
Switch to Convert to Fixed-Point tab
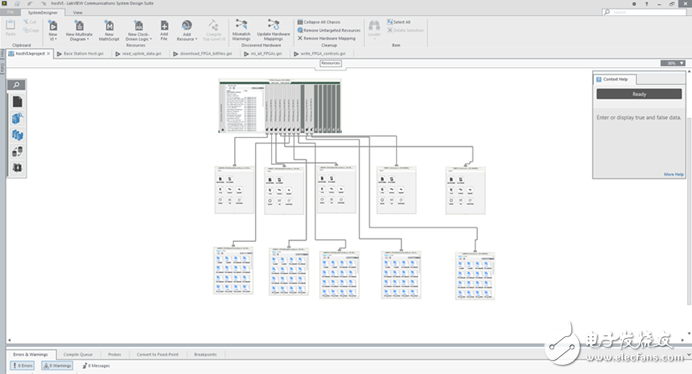(x=158, y=354)
